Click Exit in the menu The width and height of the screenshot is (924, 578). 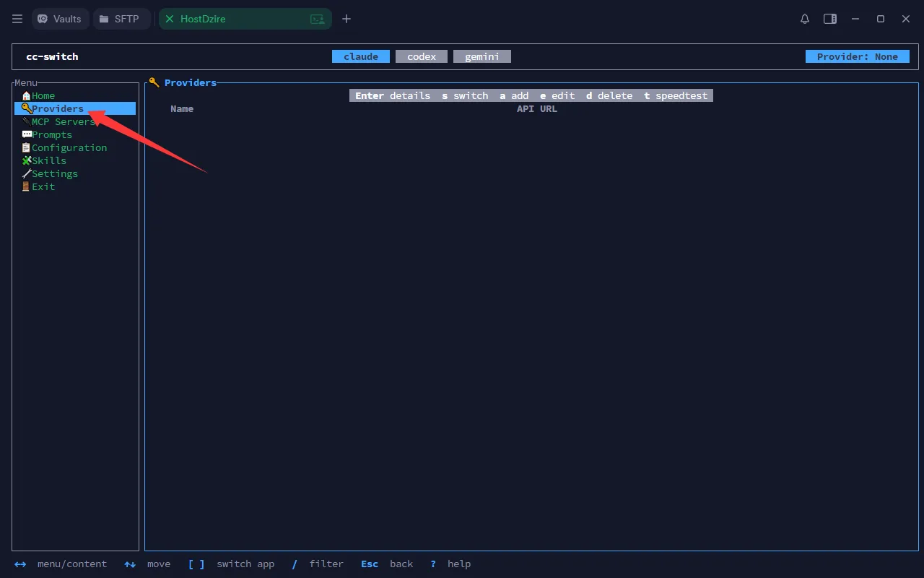point(43,186)
